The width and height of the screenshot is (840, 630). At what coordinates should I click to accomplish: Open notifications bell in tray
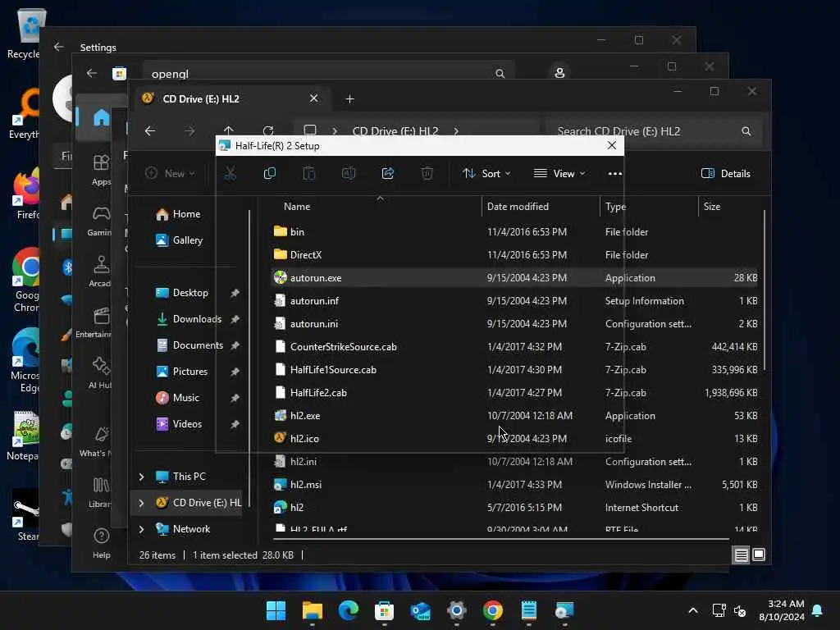tap(818, 610)
